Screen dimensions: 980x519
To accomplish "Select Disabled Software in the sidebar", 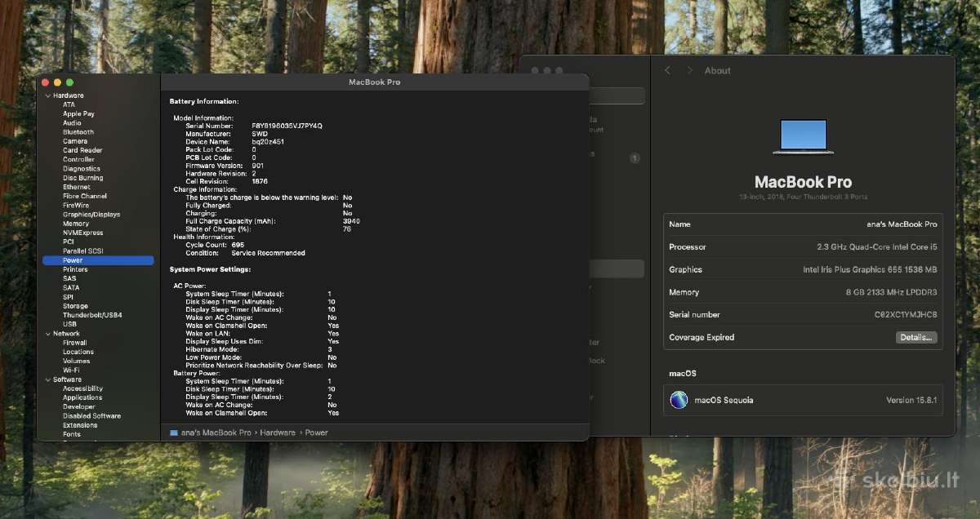I will (91, 415).
